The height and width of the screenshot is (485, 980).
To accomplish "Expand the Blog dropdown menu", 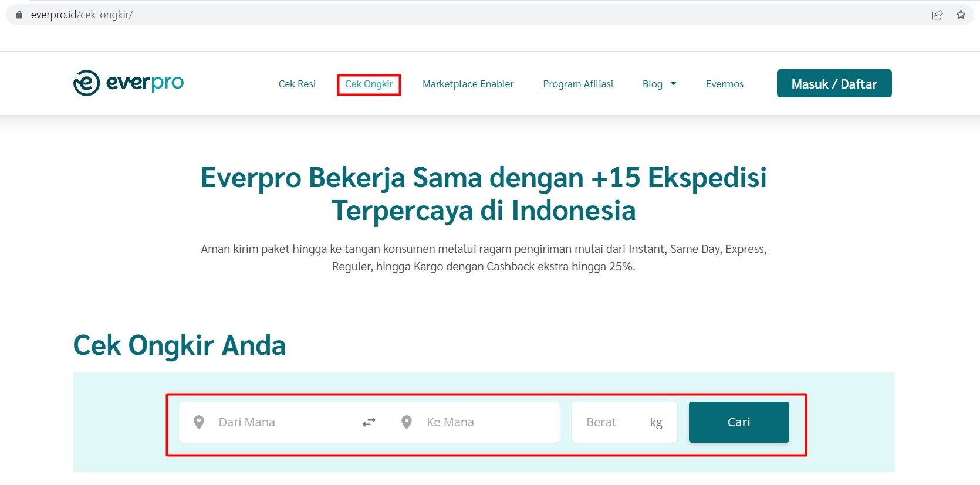I will 660,84.
